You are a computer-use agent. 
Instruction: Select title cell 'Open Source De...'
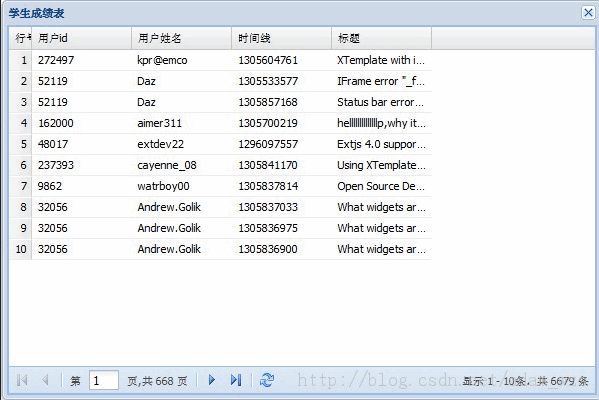tap(382, 186)
